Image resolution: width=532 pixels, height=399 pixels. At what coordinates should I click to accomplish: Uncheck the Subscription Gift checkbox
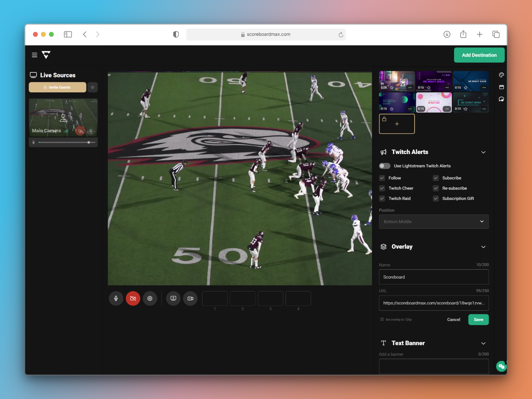[436, 199]
